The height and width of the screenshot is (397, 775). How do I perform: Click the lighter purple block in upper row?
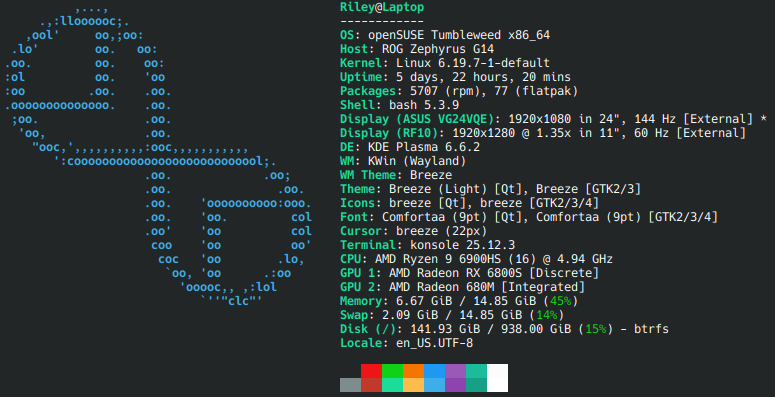455,371
